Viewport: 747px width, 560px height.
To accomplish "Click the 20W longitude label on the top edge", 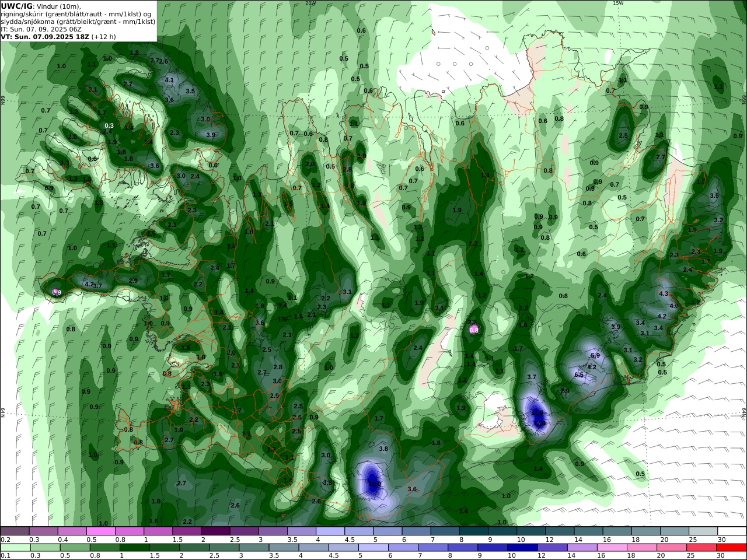I will tap(310, 2).
